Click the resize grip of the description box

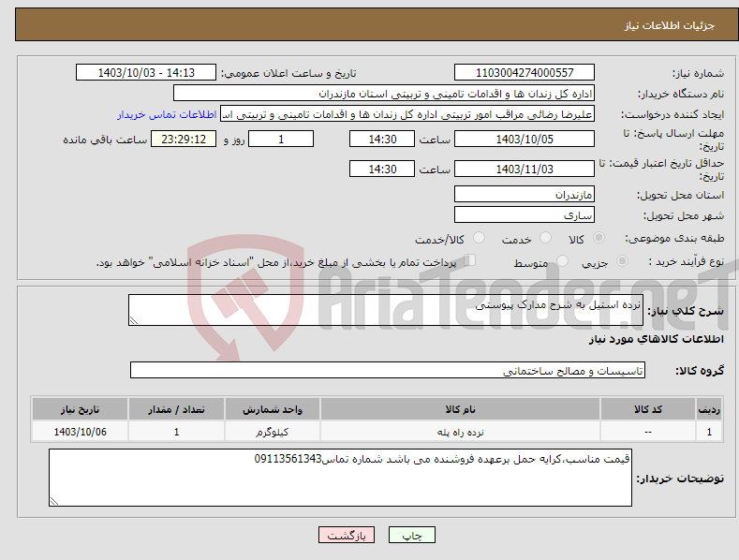[x=134, y=320]
